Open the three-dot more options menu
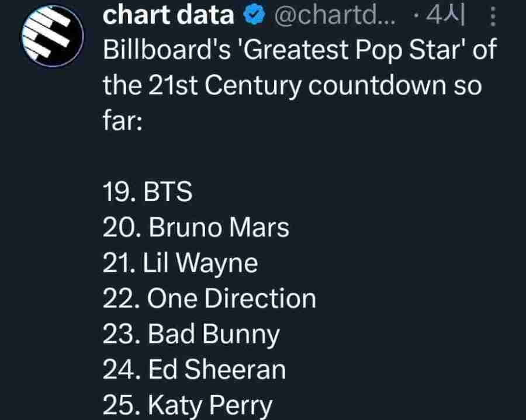 coord(493,16)
